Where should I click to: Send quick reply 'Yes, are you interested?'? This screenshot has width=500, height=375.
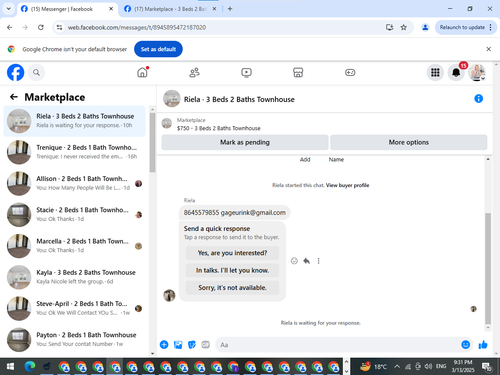pyautogui.click(x=232, y=253)
